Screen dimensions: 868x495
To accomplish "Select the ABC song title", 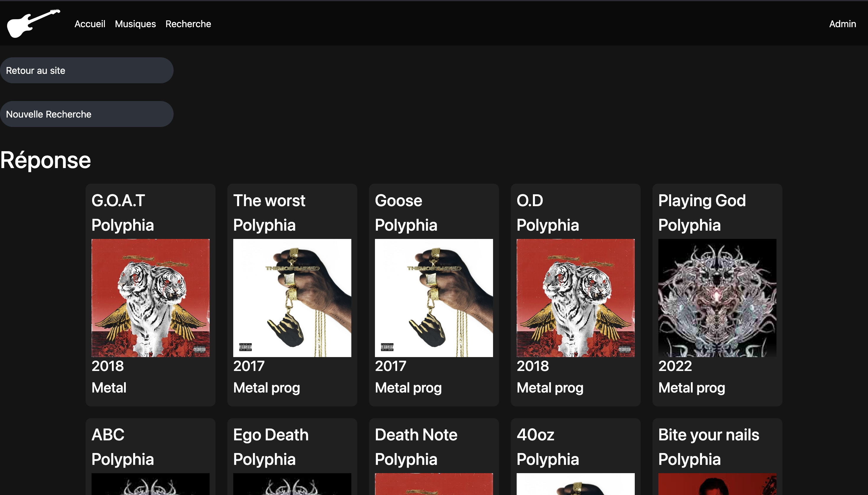I will 108,435.
